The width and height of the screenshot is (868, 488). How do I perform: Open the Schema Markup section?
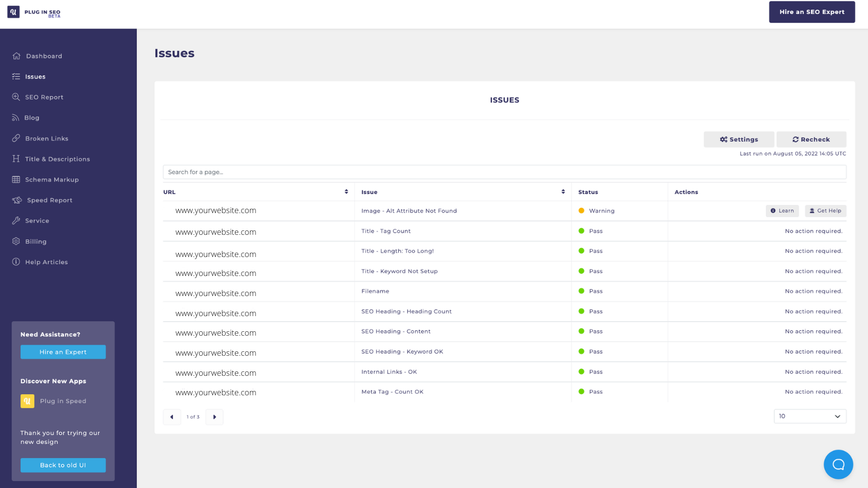pos(52,179)
